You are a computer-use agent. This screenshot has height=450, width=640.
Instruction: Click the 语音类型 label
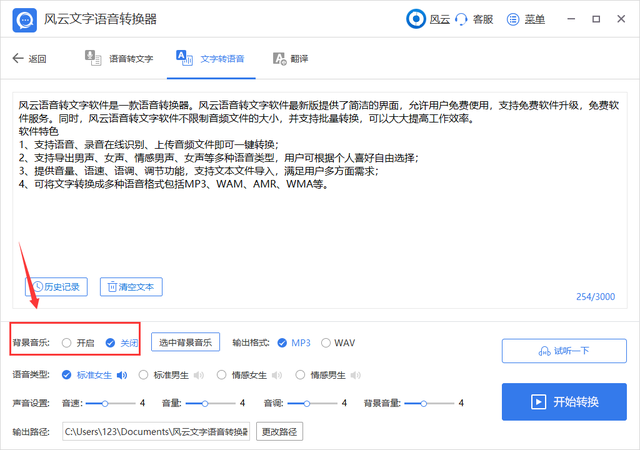(31, 375)
